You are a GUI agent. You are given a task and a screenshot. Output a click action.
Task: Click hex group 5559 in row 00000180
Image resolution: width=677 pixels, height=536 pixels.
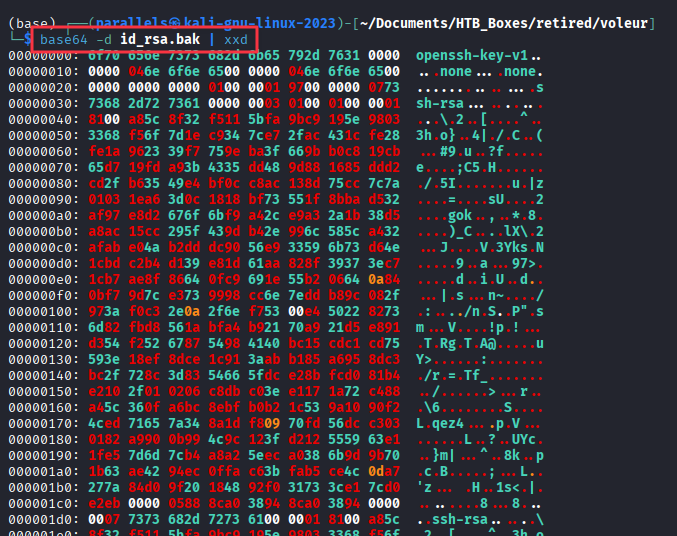344,439
